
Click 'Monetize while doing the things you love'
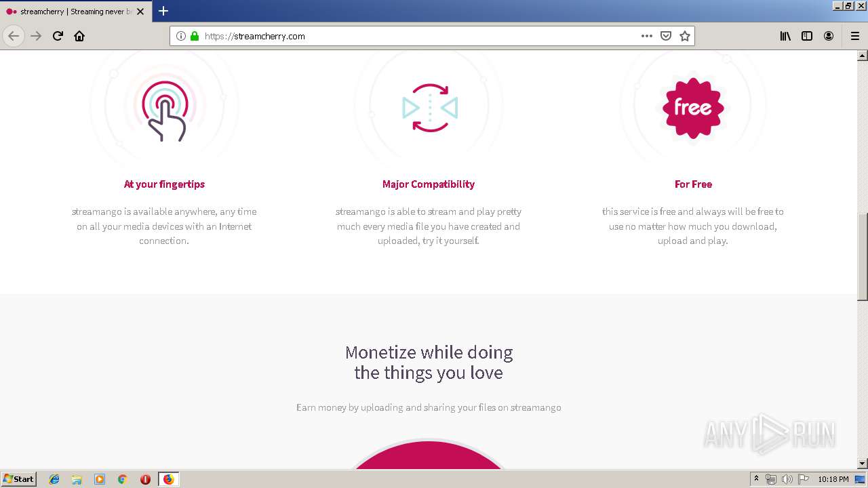tap(429, 363)
